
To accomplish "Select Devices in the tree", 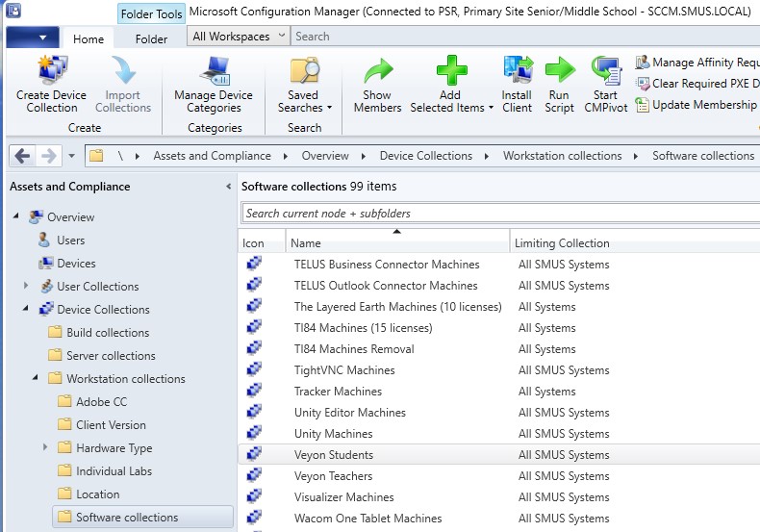I will tap(76, 263).
